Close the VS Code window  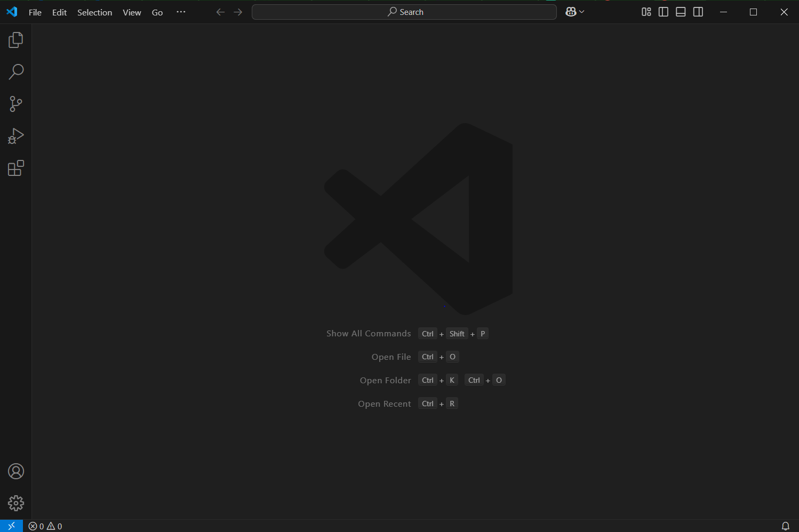(x=784, y=12)
